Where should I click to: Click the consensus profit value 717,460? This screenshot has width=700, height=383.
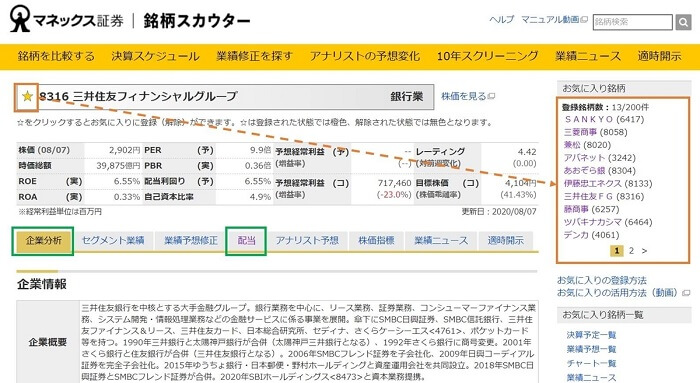click(x=394, y=183)
